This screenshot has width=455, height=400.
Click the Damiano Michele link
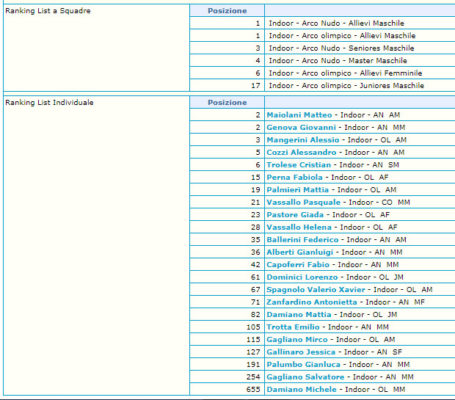tap(301, 390)
